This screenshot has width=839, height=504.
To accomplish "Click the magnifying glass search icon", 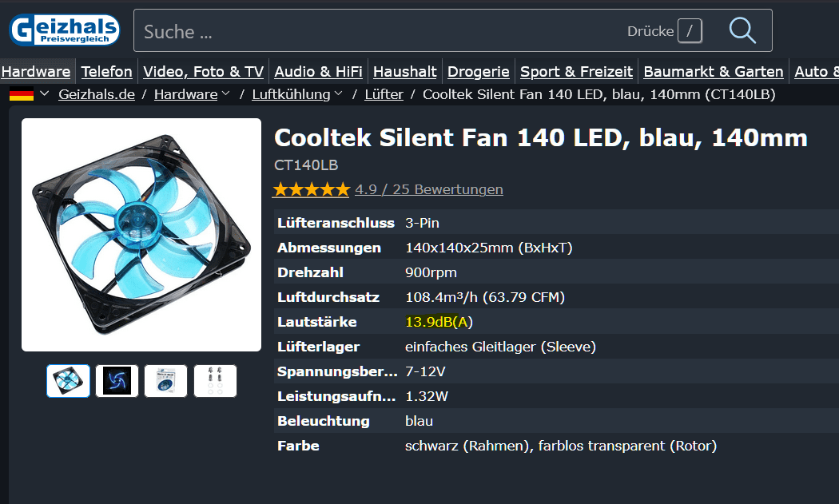I will pos(742,30).
